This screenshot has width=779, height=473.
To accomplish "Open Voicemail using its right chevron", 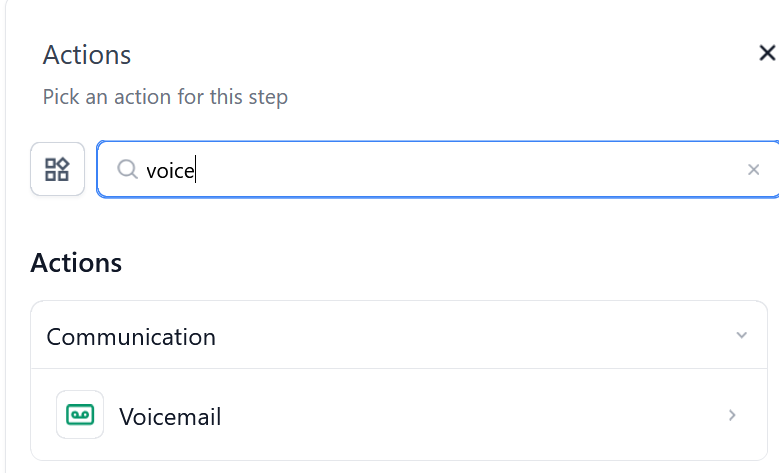I will pos(733,415).
